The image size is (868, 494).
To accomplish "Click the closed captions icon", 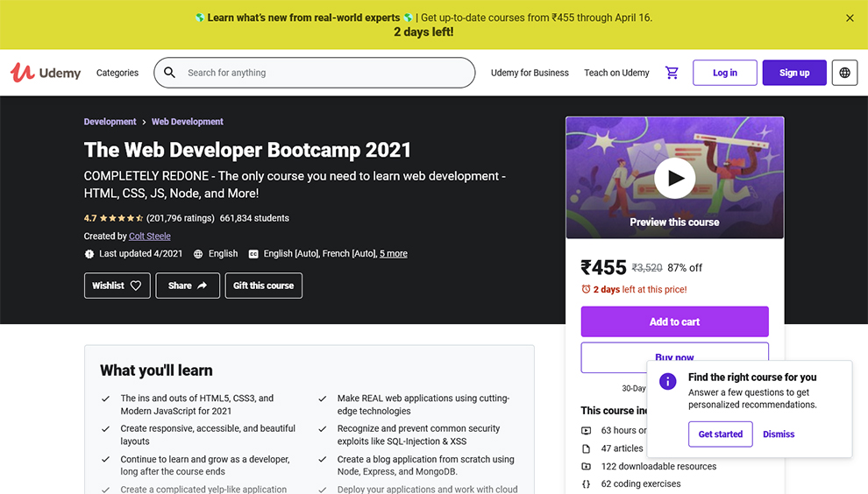I will tap(253, 254).
